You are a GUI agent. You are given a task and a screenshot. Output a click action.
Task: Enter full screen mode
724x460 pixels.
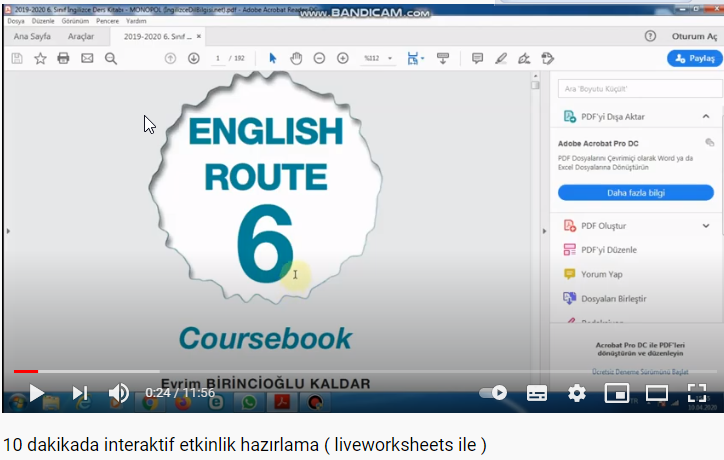tap(697, 393)
